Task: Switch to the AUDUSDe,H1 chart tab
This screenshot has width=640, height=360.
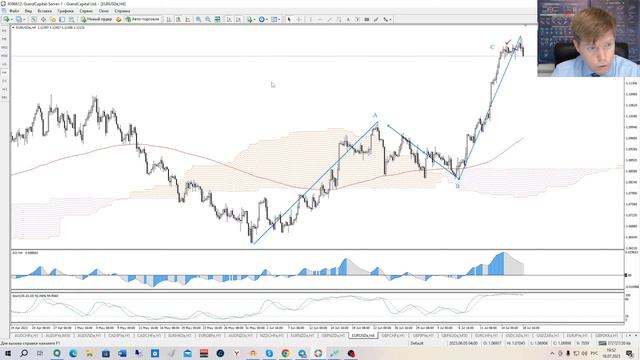Action: click(89, 336)
